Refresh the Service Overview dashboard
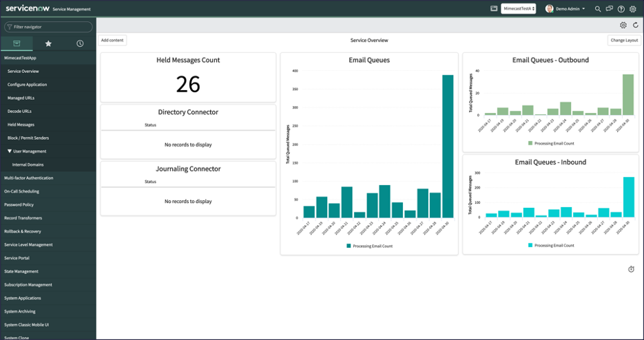 coord(636,25)
